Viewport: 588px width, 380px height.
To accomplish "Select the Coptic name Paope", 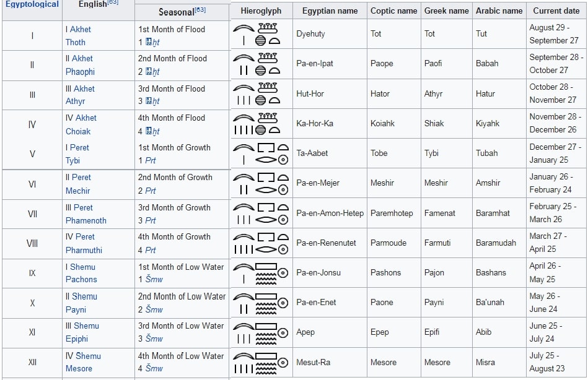I will [382, 63].
